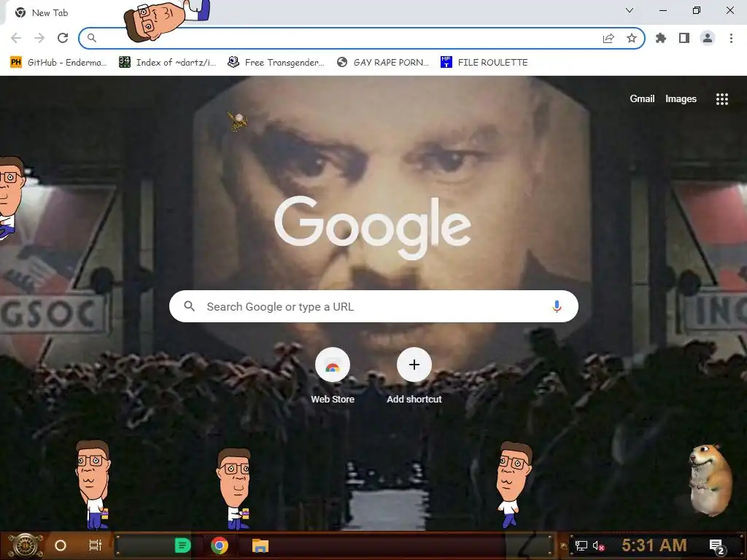This screenshot has height=560, width=747.
Task: Open Google Images link
Action: (681, 98)
